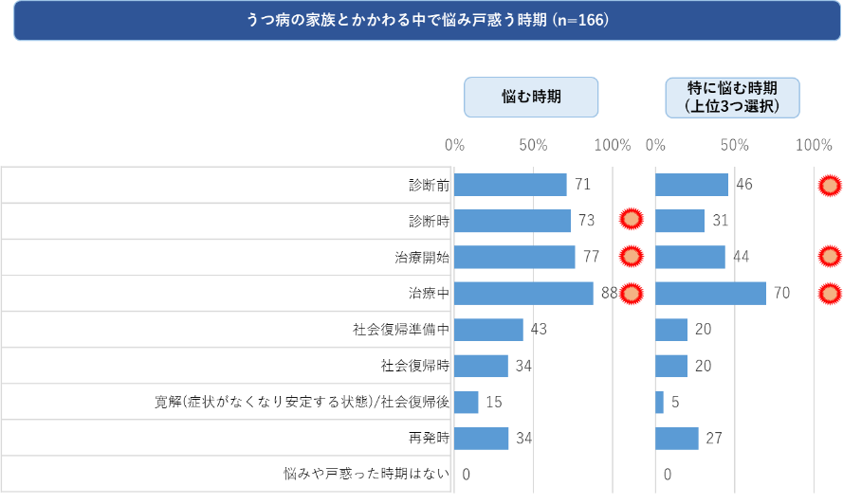Image resolution: width=843 pixels, height=504 pixels.
Task: Click the 診断時 bar showing 31
Action: point(680,221)
